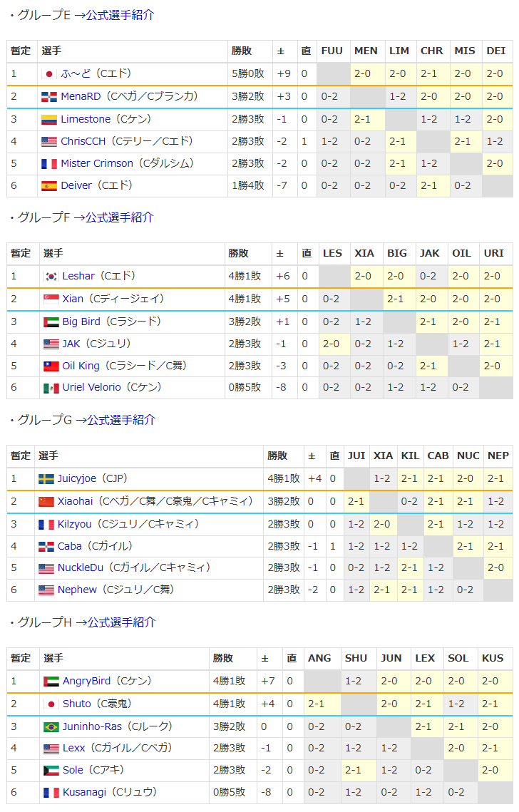Click the UAE flag beside Big Bird
519x812 pixels.
pos(51,322)
